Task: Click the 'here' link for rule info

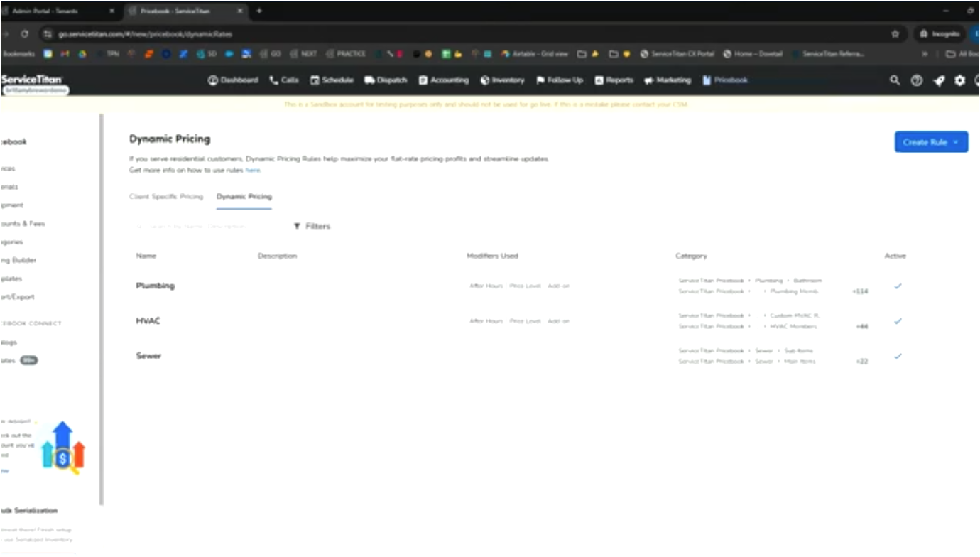Action: click(x=254, y=169)
